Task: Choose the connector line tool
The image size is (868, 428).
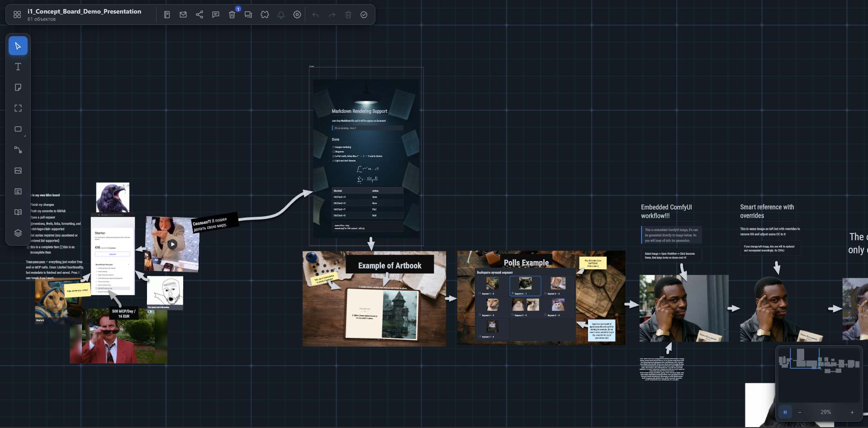Action: coord(18,150)
